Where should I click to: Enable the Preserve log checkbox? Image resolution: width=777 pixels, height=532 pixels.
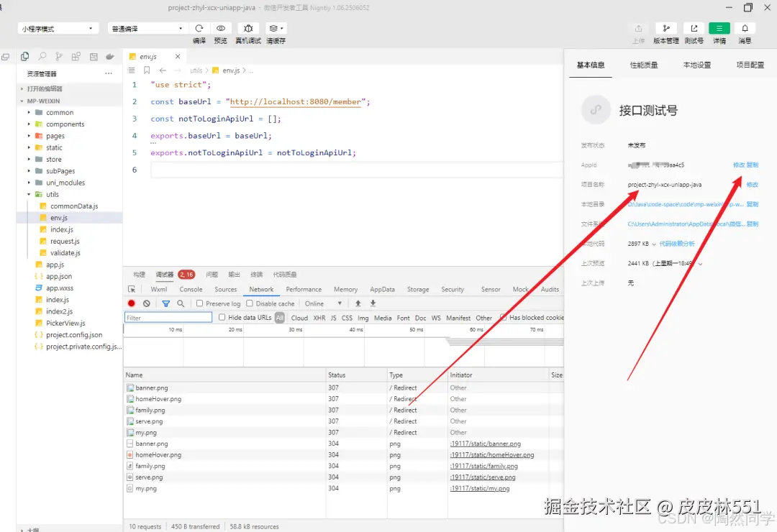click(200, 303)
